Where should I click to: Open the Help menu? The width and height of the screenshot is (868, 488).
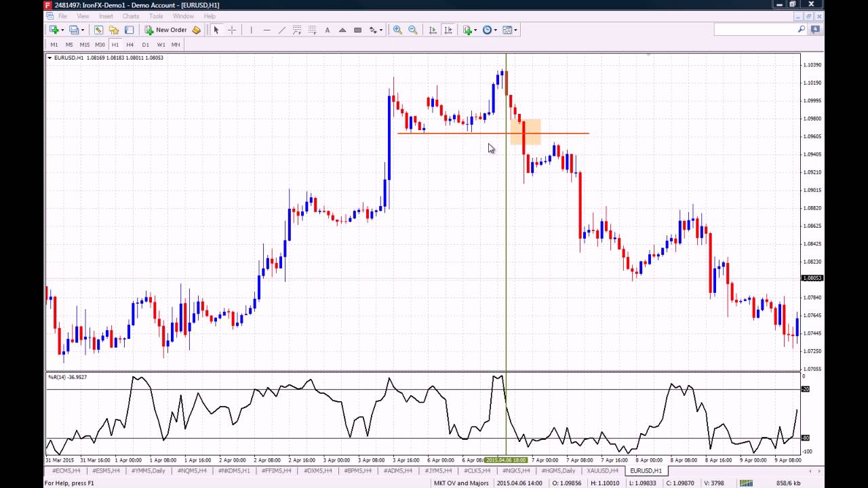210,16
